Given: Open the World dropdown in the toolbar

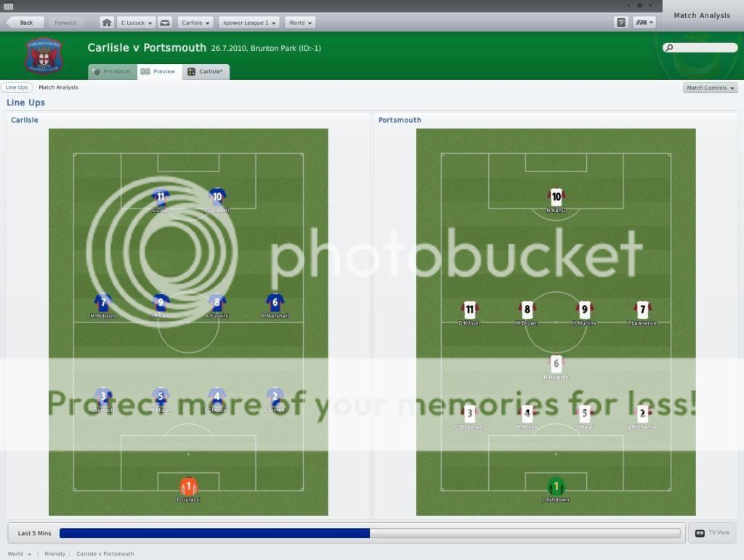Looking at the screenshot, I should 300,23.
